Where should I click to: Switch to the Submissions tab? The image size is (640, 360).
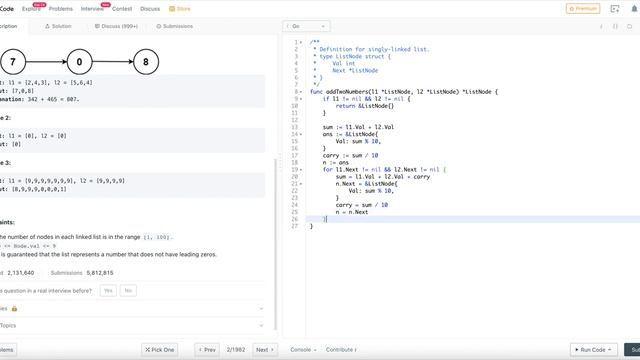(x=175, y=26)
